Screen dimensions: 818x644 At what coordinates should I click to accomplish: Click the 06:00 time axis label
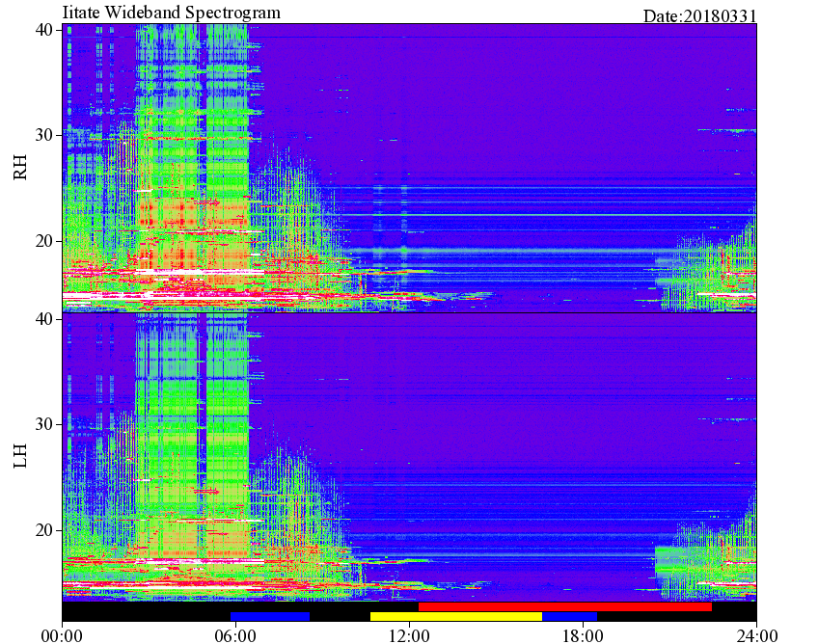pos(235,636)
